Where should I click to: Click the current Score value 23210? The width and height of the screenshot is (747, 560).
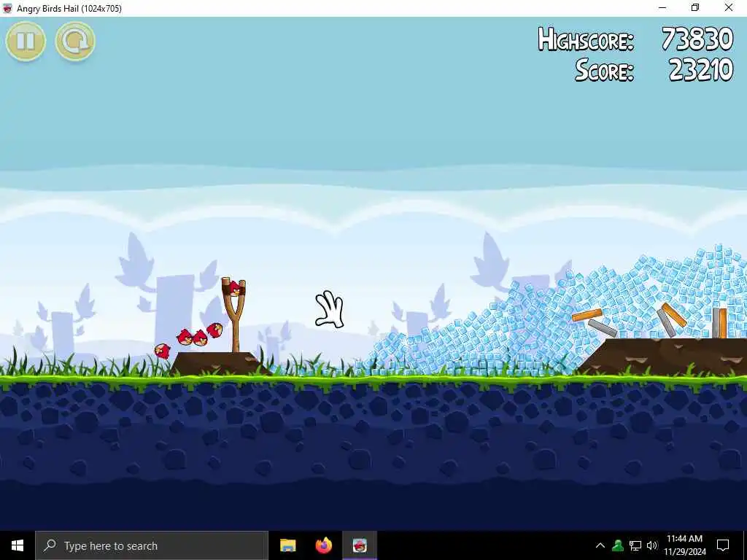pyautogui.click(x=701, y=70)
